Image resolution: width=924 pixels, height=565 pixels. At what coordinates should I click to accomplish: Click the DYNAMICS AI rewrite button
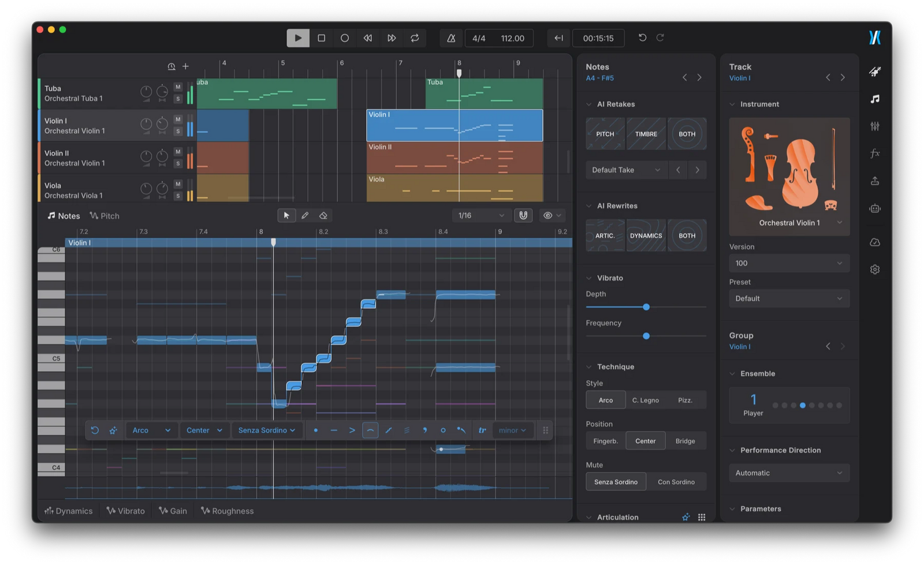tap(646, 235)
